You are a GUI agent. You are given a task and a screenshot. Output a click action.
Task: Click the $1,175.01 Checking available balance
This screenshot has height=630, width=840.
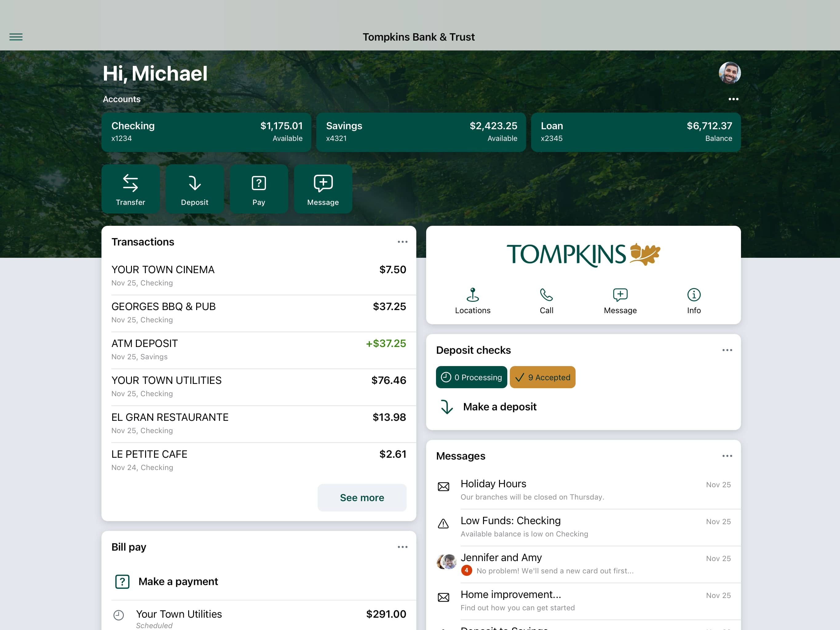281,126
